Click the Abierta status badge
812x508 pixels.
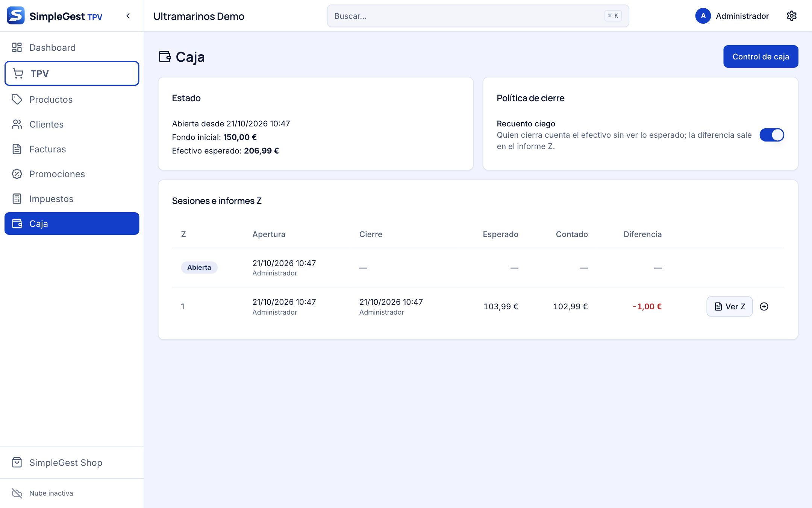(x=199, y=267)
